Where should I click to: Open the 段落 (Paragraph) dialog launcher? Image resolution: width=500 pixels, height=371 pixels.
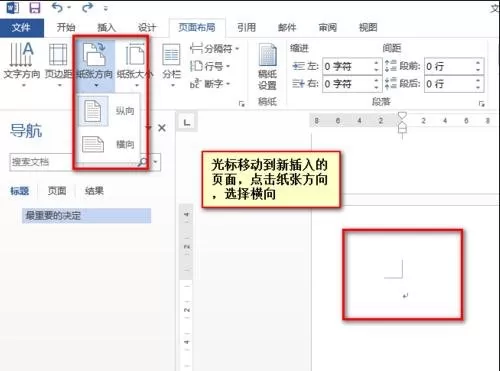pos(481,104)
